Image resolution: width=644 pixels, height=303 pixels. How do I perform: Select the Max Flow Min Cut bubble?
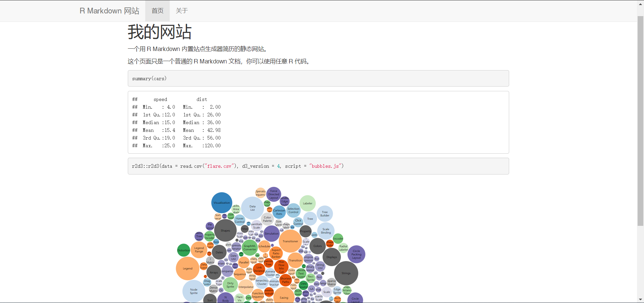click(281, 267)
